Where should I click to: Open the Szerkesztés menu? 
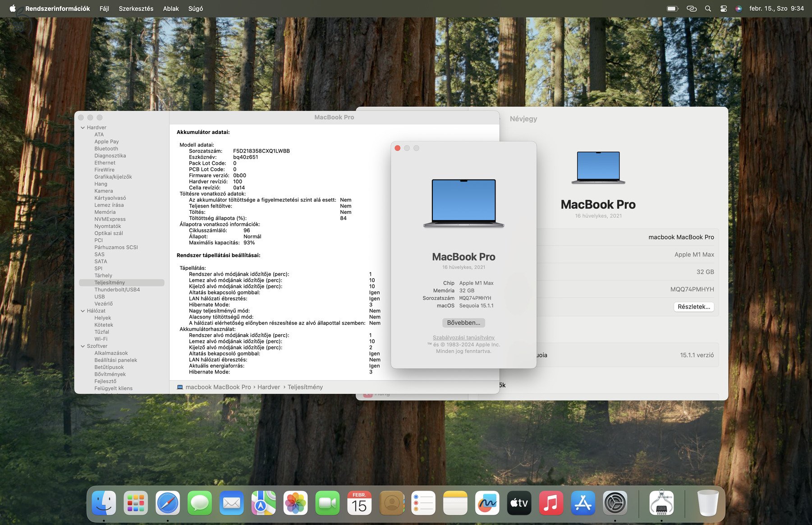point(136,9)
